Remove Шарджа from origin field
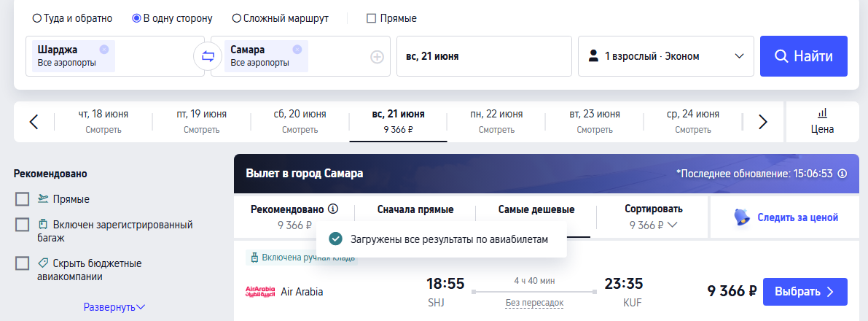Screen dimensions: 868x321 point(103,50)
